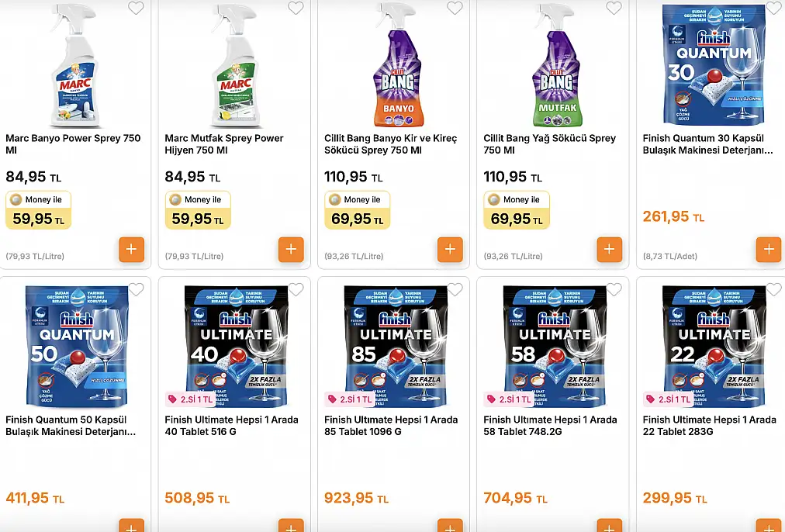Add Cillit Bang Yağ Sökücü to cart
The image size is (785, 532).
coord(609,249)
